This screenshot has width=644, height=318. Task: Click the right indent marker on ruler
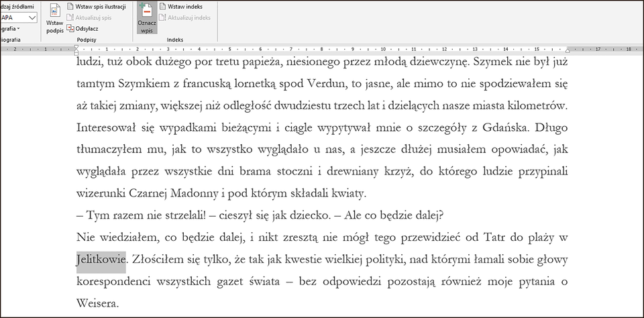pyautogui.click(x=568, y=50)
